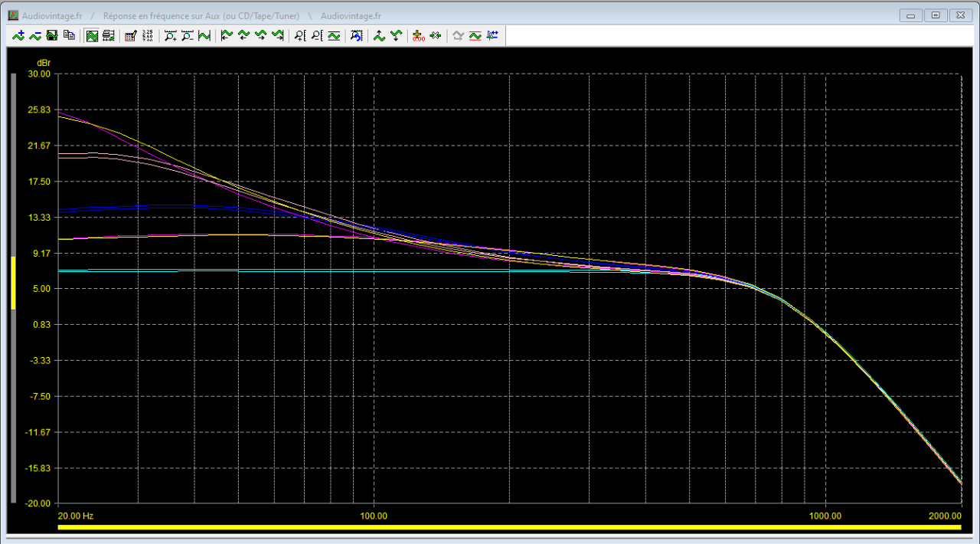Screen dimensions: 980x544
Task: Select the Réponse en fréquence breadcrumb entry
Action: pyautogui.click(x=203, y=15)
